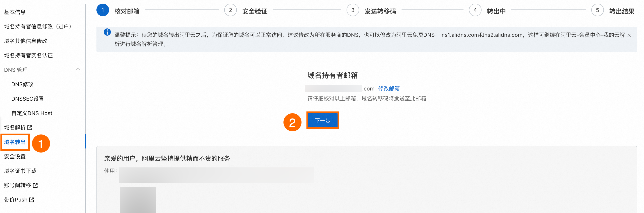
Task: Select DNSSEC设置 submenu item
Action: [x=27, y=99]
